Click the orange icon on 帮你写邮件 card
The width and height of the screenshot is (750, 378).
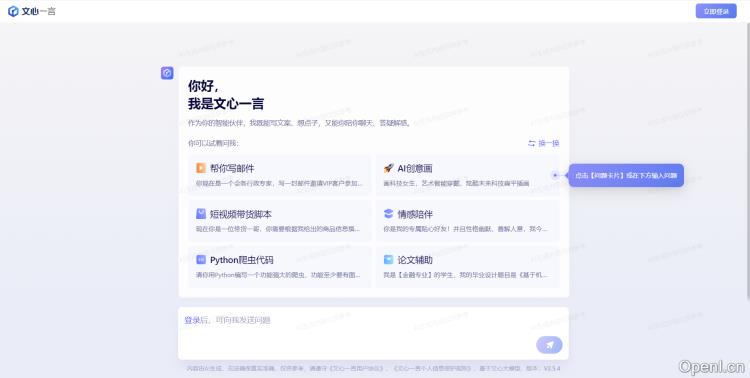pyautogui.click(x=201, y=168)
